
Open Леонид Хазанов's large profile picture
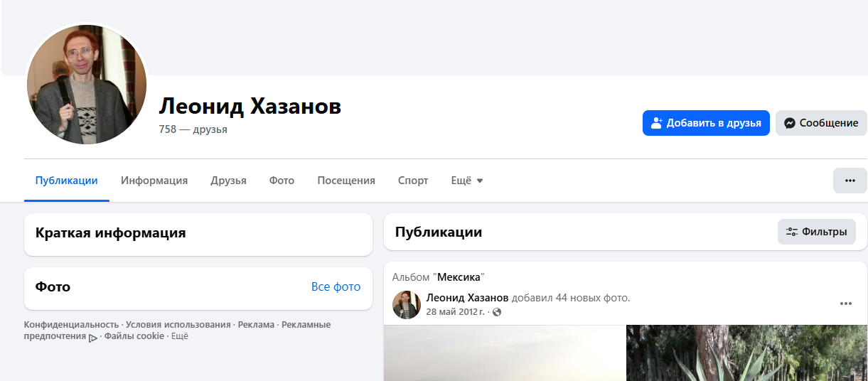(87, 84)
